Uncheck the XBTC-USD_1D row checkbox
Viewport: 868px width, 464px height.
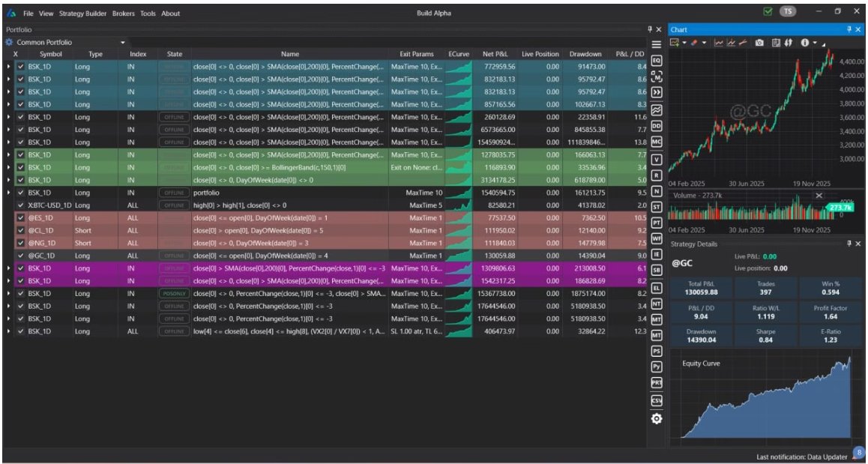(x=21, y=205)
